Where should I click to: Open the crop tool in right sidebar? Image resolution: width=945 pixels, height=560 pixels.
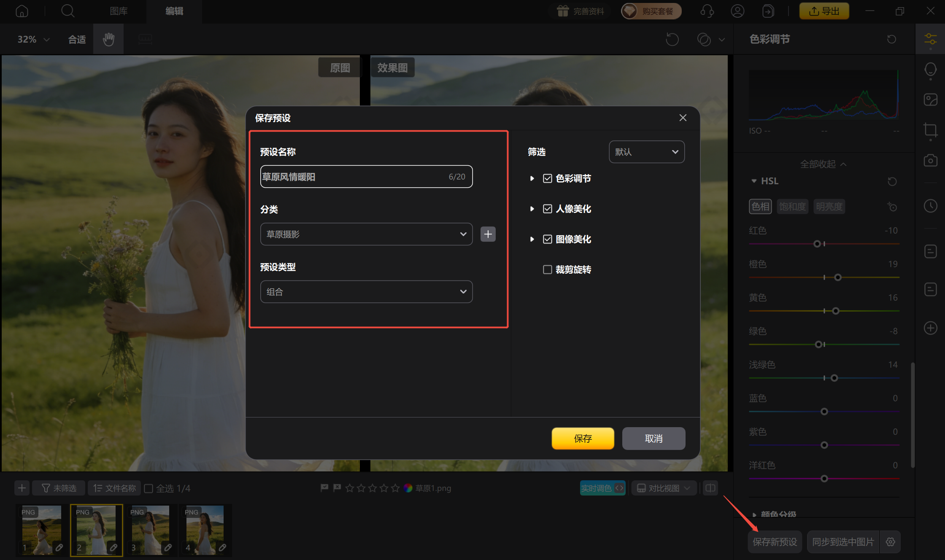(x=930, y=130)
